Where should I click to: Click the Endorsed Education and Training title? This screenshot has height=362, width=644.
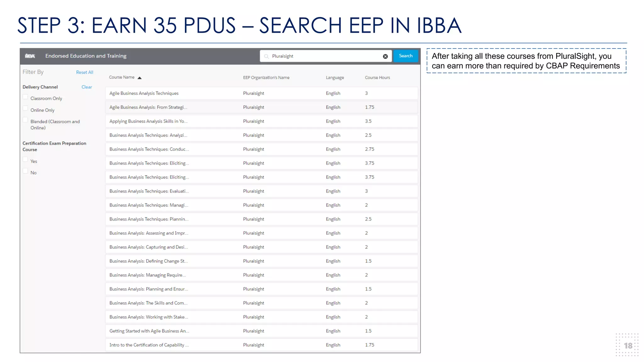pyautogui.click(x=86, y=56)
